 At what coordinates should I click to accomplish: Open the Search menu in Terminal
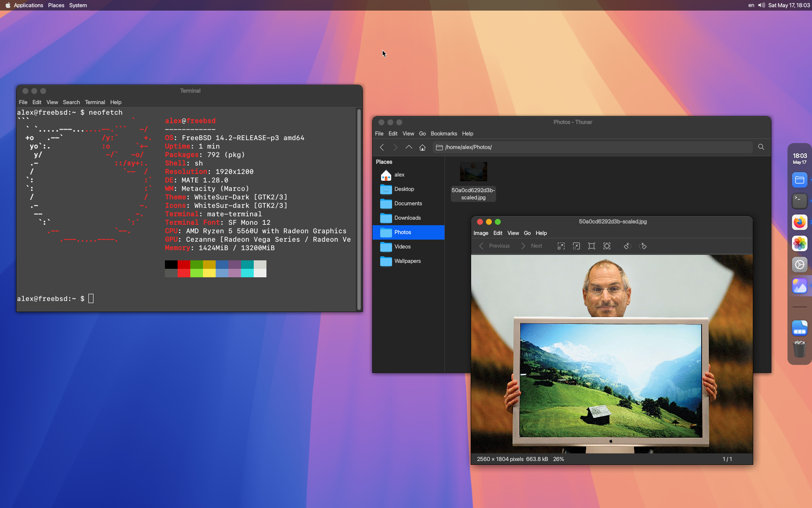point(71,102)
